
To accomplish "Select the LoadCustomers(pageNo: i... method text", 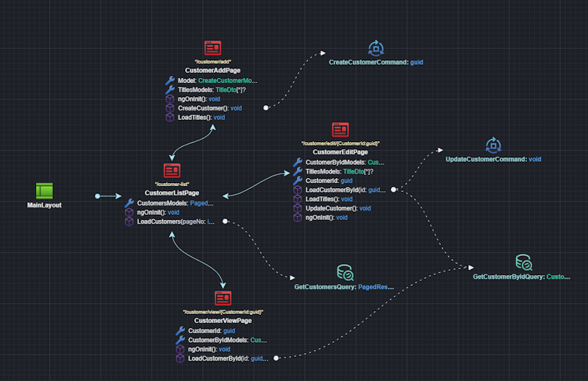I will (176, 221).
